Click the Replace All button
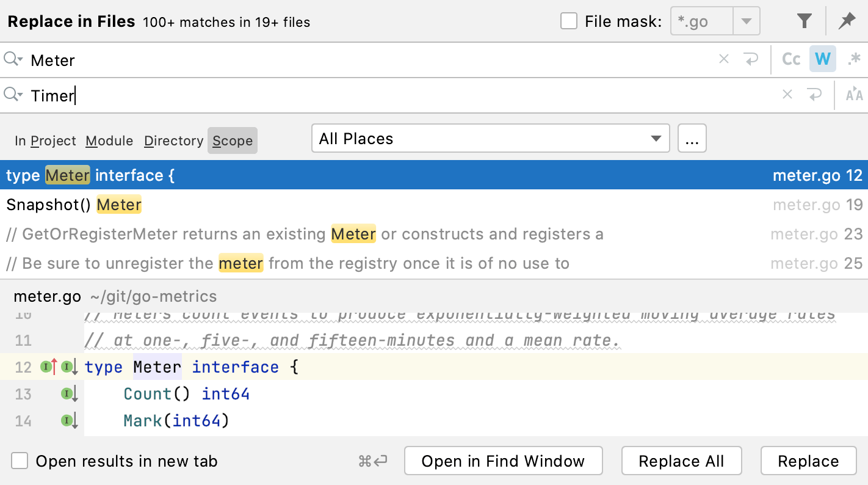The width and height of the screenshot is (868, 485). click(681, 461)
